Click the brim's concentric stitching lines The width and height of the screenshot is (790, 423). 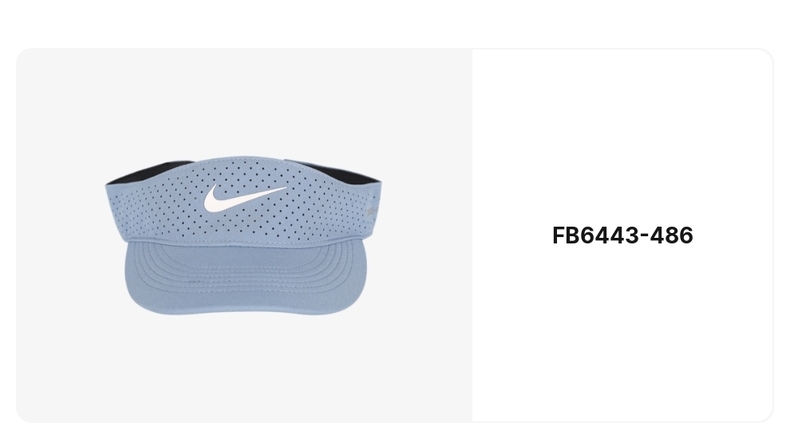coord(246,269)
